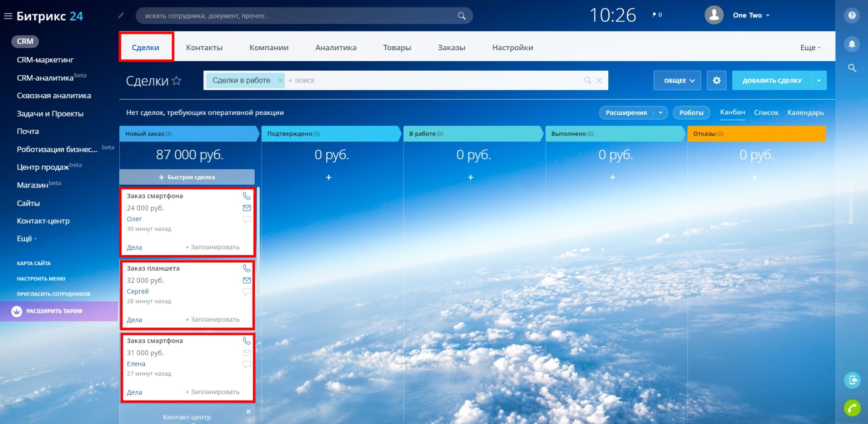This screenshot has width=868, height=424.
Task: Click the ДОБАВИТЬ СДЕЛКУ button
Action: [772, 80]
